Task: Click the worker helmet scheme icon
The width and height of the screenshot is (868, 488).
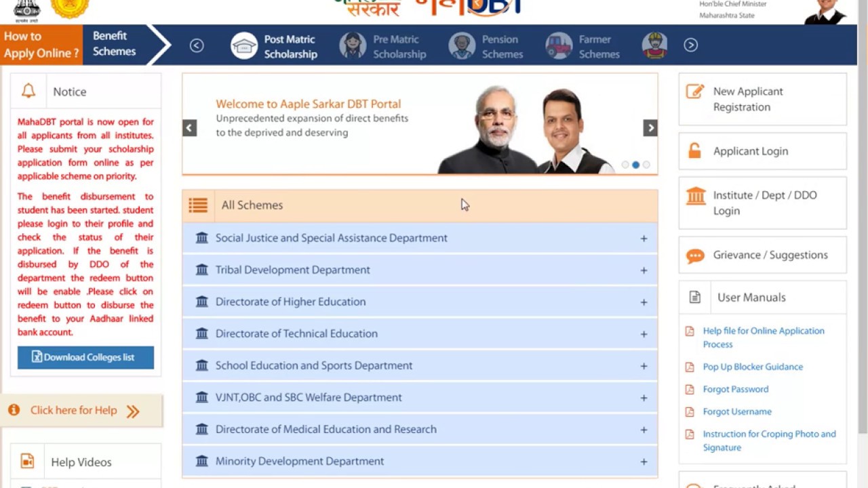Action: (x=654, y=45)
